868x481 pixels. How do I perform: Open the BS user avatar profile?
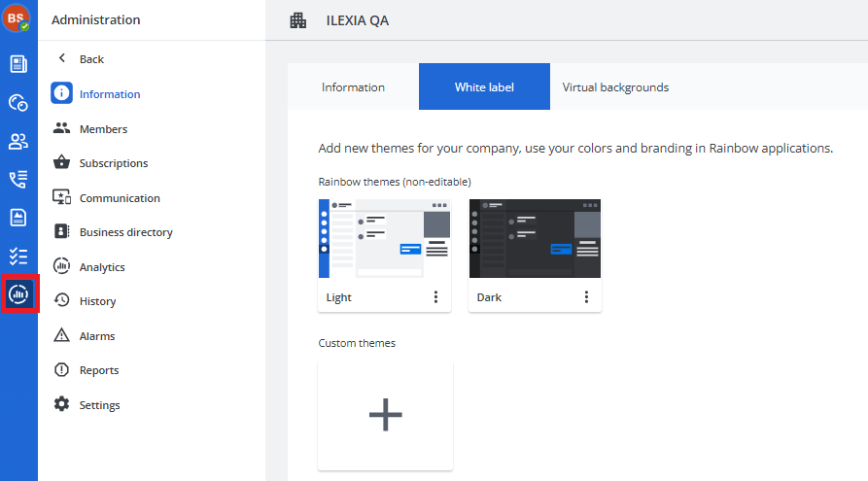pos(17,17)
